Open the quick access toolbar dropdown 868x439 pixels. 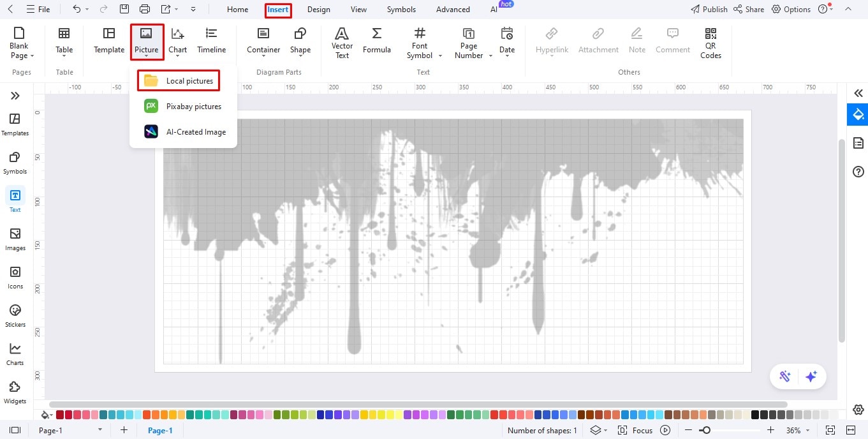point(193,9)
